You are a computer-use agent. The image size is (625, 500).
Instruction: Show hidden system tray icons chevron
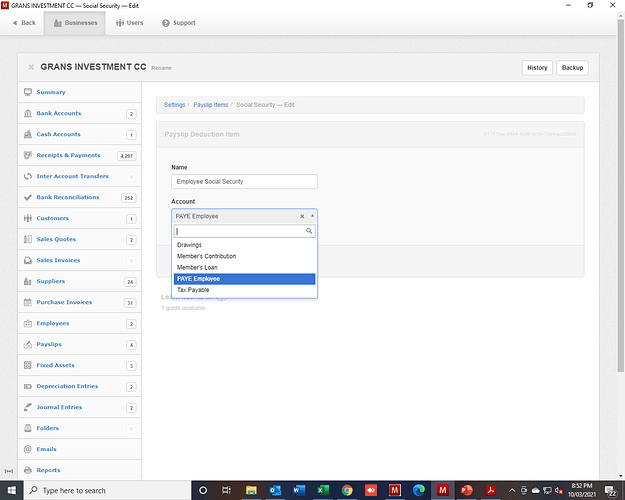(x=512, y=490)
